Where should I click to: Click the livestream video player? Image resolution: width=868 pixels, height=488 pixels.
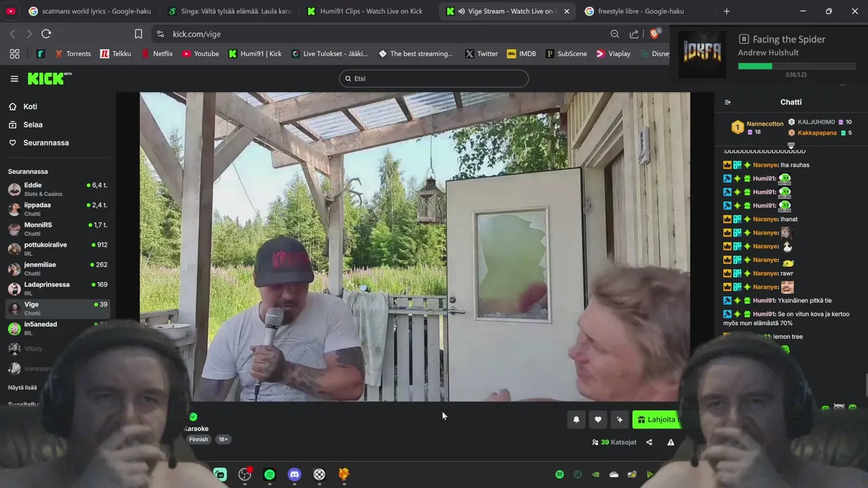[x=414, y=247]
